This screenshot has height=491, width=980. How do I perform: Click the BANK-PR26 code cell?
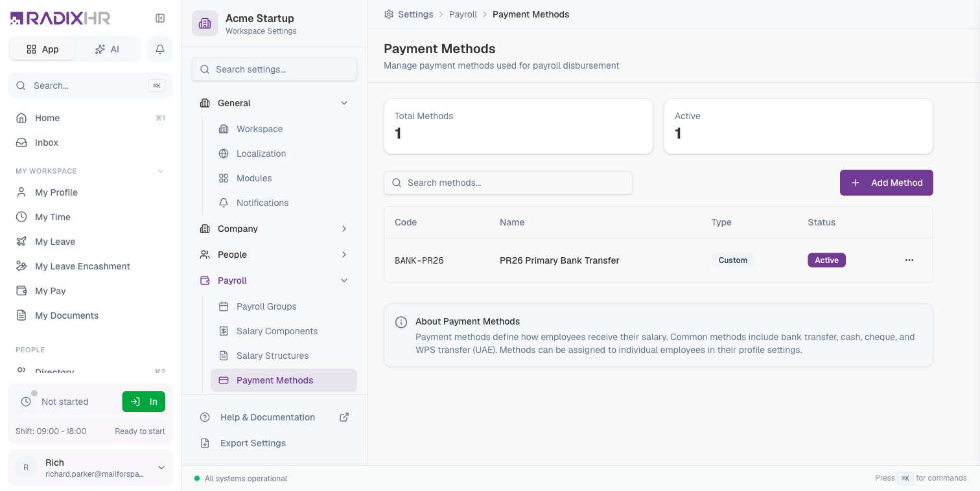419,260
